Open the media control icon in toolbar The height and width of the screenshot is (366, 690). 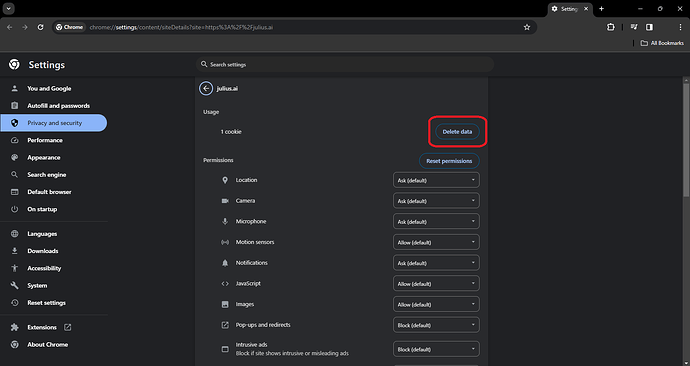634,27
